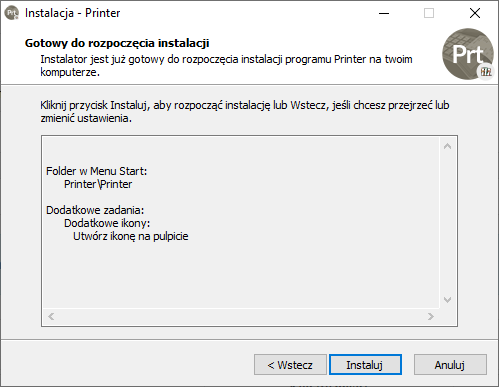The width and height of the screenshot is (499, 387).
Task: Go back using the Wstecz button
Action: pos(290,365)
